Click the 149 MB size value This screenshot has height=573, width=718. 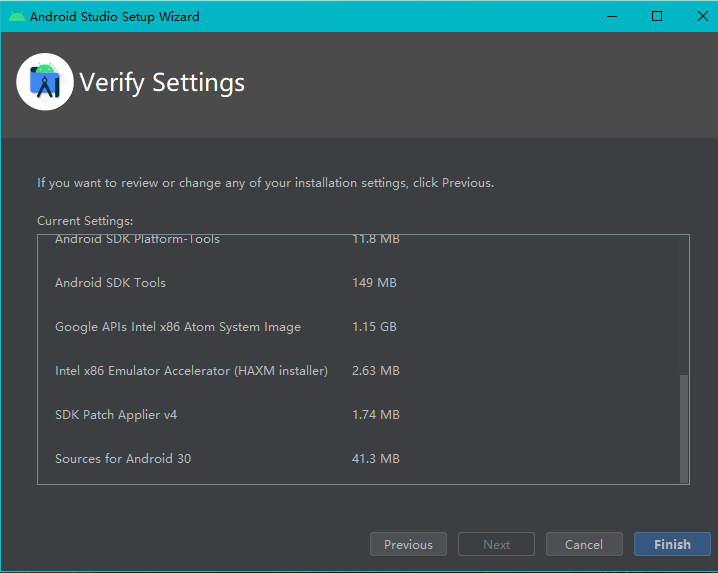click(374, 283)
